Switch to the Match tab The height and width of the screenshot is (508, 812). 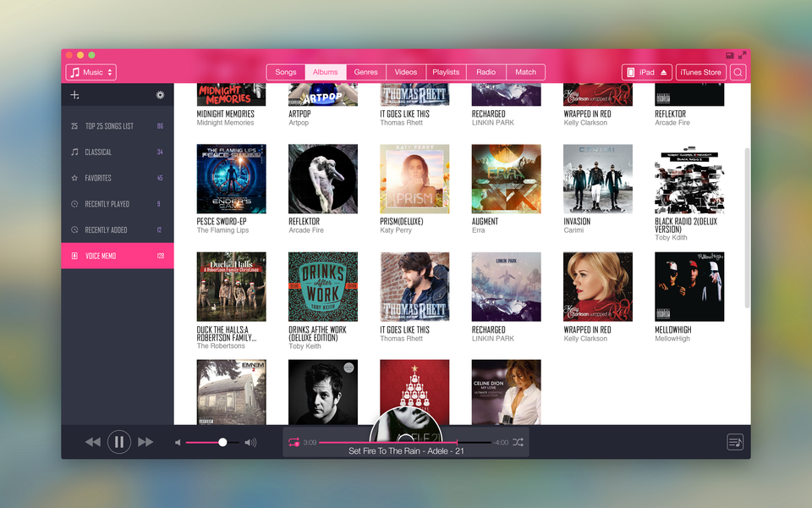[525, 72]
